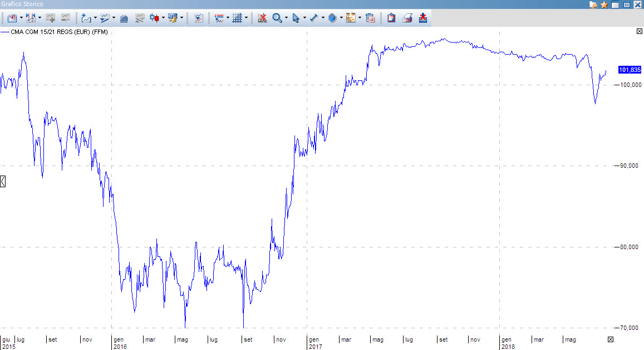Expand dropdown beside currency coins icon
The height and width of the screenshot is (350, 644).
(181, 18)
